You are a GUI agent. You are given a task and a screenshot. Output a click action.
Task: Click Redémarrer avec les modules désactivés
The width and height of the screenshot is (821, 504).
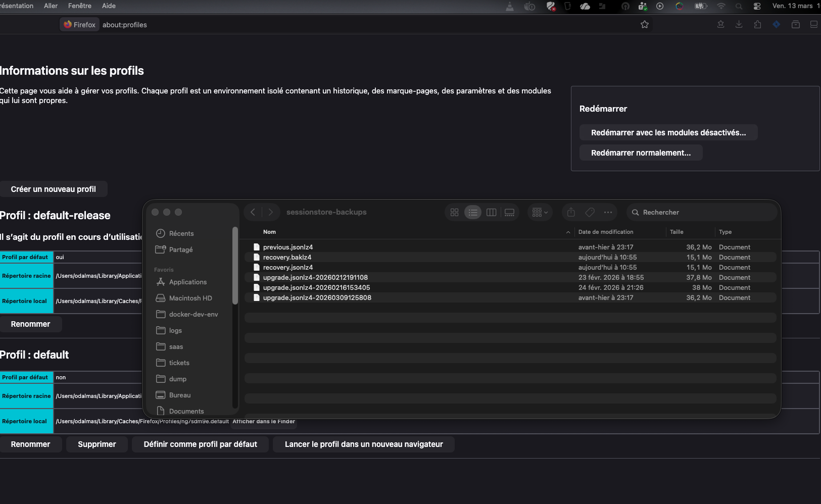click(668, 132)
